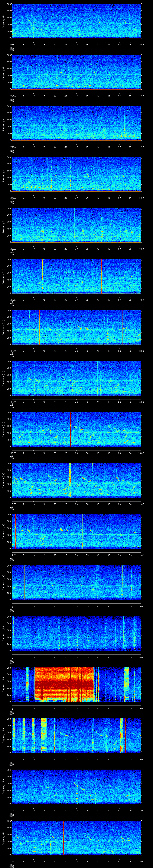Viewport: 153px width, 868px height.
Task: Click the 1:16:00 start time label
Action: tap(12, 810)
